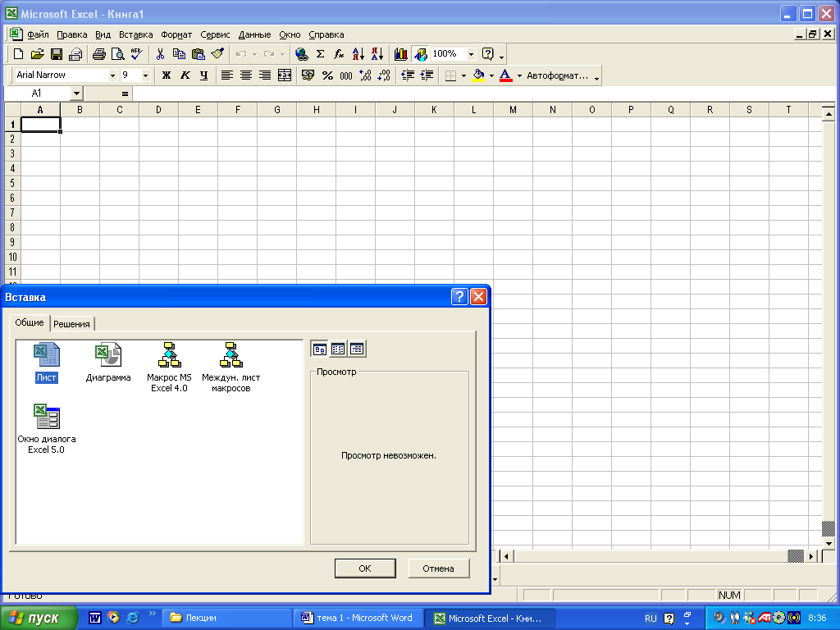Open the Правка menu
This screenshot has width=840, height=630.
point(72,34)
